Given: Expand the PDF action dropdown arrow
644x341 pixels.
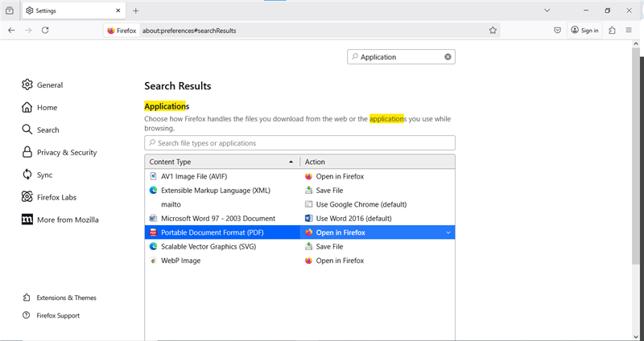Looking at the screenshot, I should pos(448,232).
